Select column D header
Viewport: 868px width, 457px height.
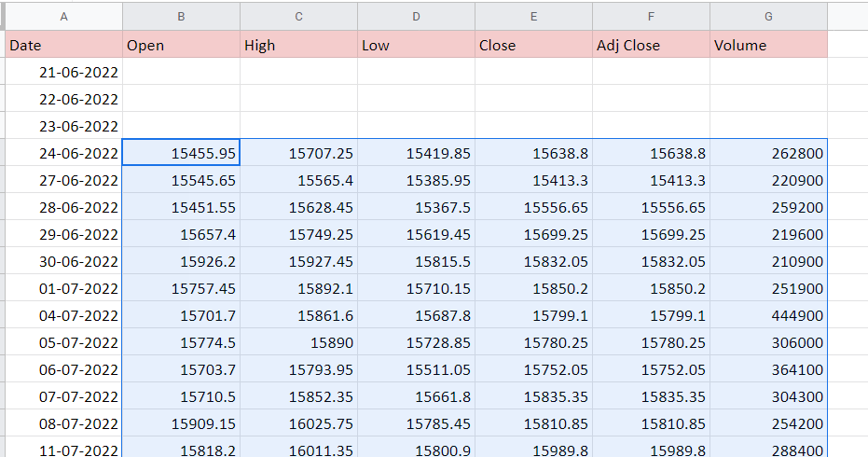(416, 17)
